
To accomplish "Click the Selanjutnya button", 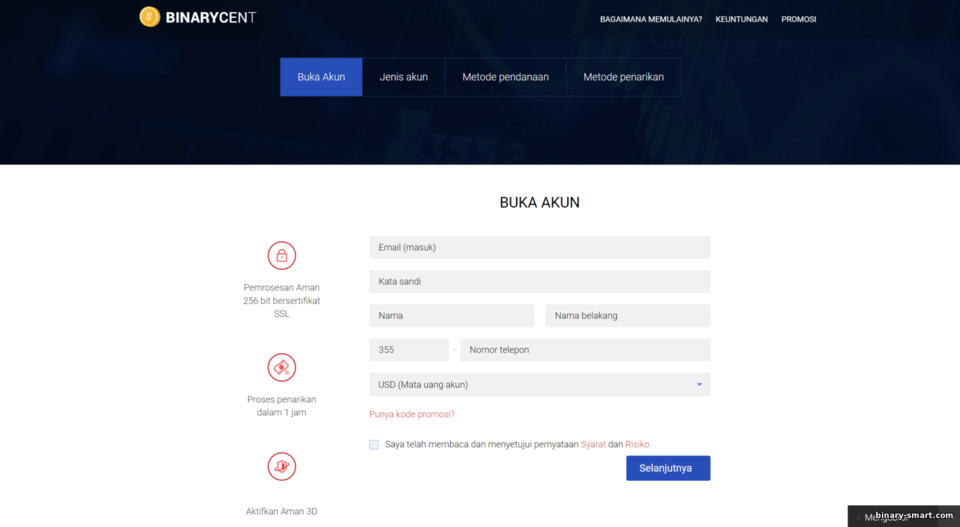I will [668, 468].
